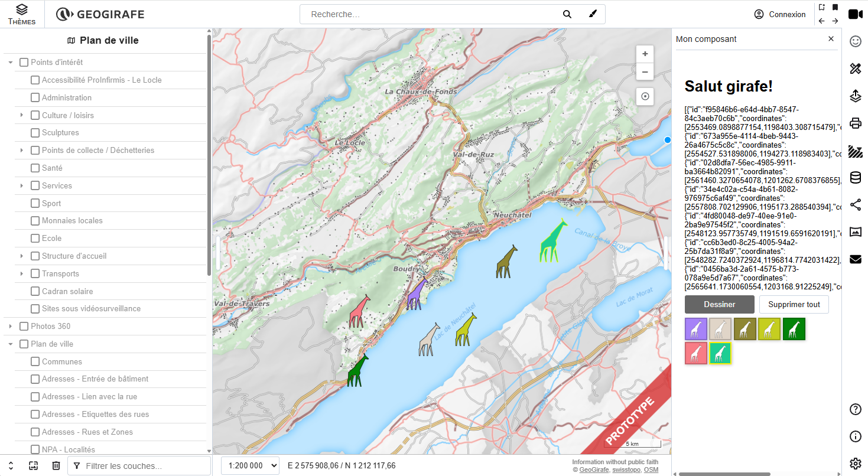Click the Filtrer les couches input field
The image size is (868, 476).
[145, 466]
